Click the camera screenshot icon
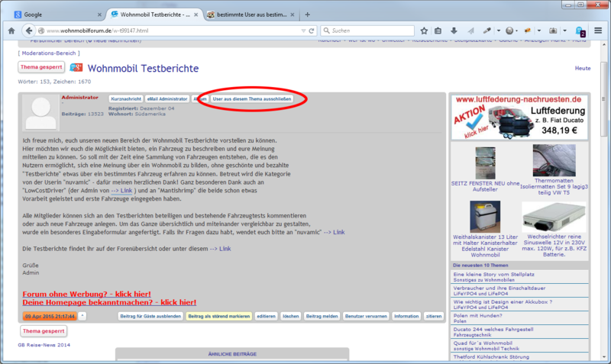Viewport: 611px width, 364px height. point(552,31)
